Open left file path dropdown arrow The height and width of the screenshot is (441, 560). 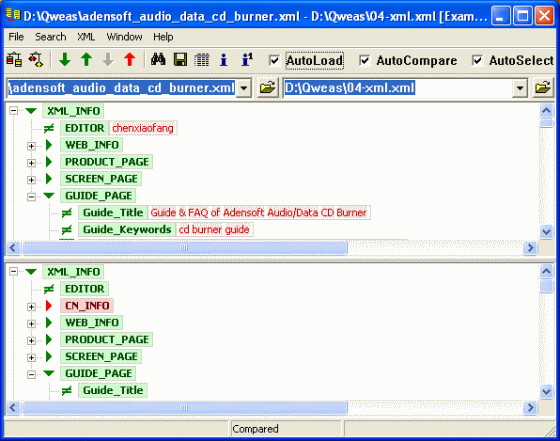pyautogui.click(x=244, y=88)
